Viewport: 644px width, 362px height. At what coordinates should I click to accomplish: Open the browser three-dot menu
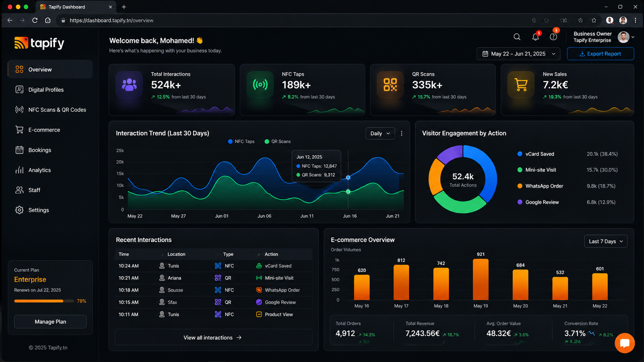636,20
